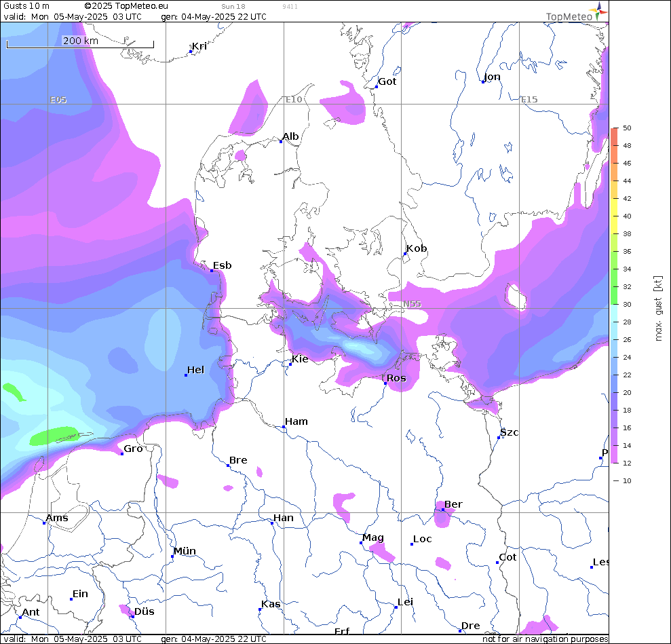The image size is (671, 644).
Task: Click the 'E15' longitude label
Action: 529,99
